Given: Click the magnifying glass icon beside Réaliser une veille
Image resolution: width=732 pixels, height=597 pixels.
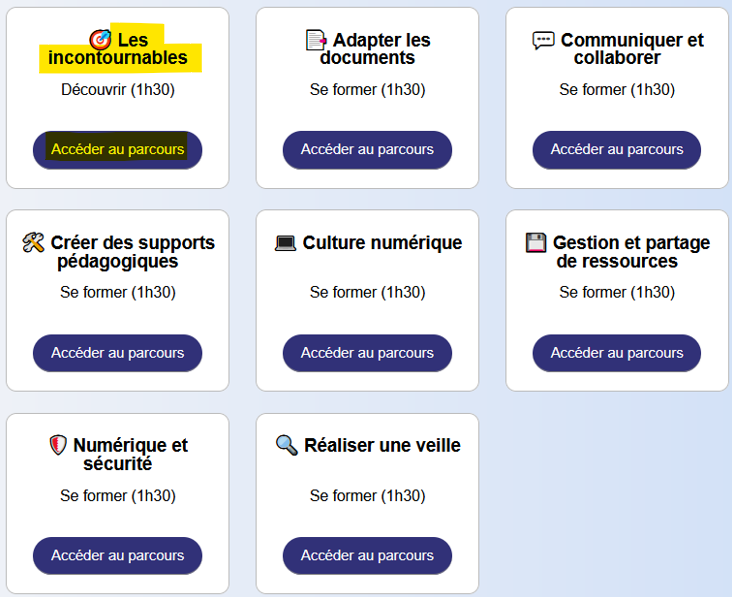Looking at the screenshot, I should pos(287,445).
